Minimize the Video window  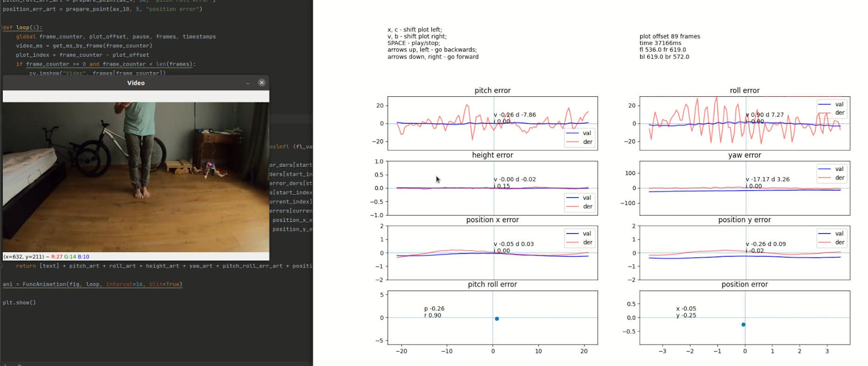(248, 83)
